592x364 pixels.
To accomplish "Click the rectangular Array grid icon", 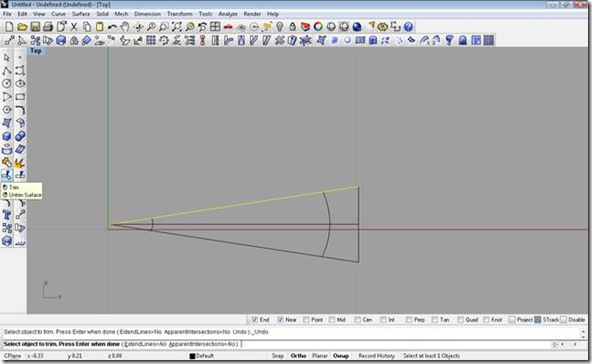I will point(151,40).
